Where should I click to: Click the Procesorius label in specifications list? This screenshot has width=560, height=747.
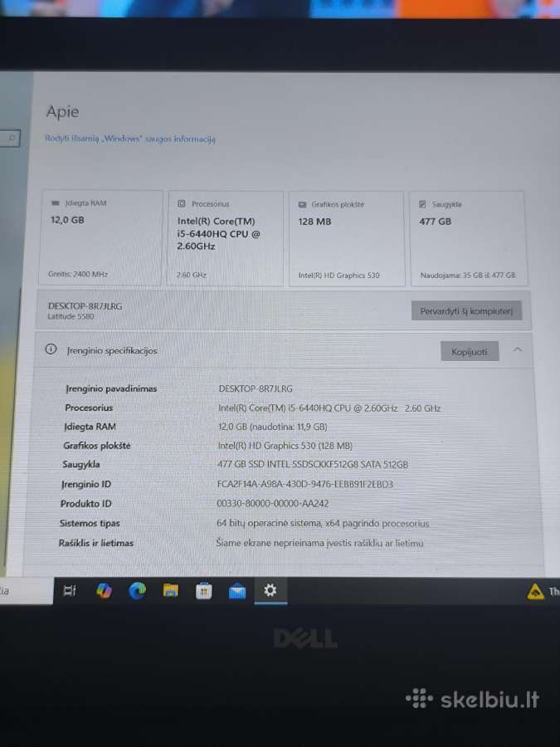click(x=89, y=408)
